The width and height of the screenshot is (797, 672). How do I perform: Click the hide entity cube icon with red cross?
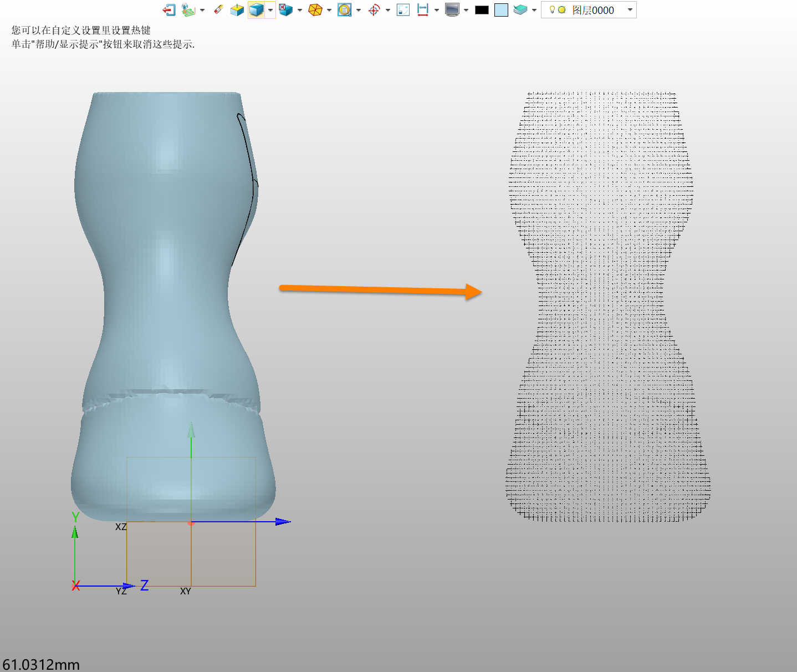[285, 10]
